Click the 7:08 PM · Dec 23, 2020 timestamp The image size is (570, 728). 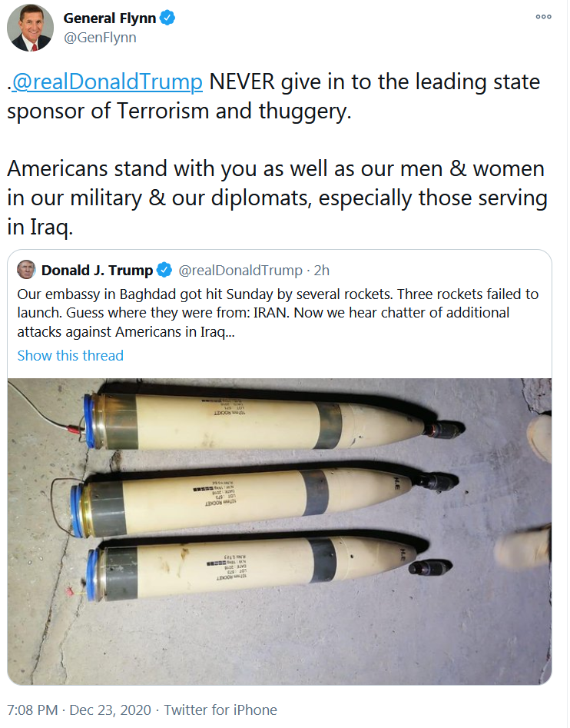pos(79,710)
